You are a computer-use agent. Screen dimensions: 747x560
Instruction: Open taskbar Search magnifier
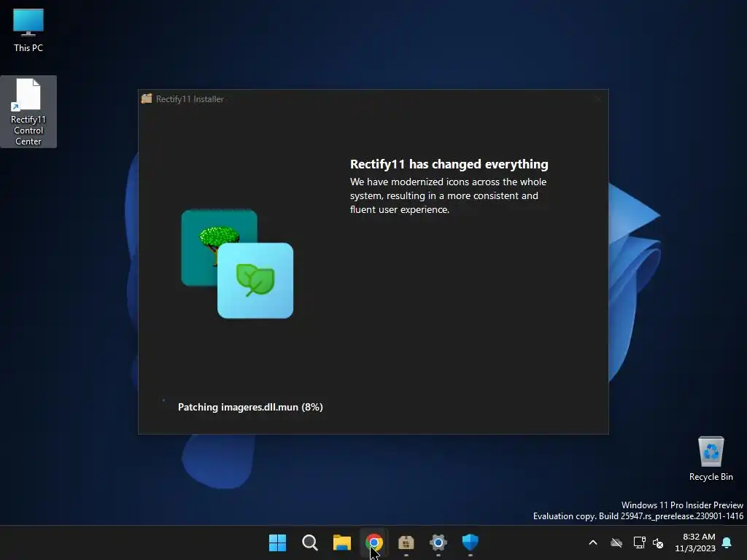[309, 542]
